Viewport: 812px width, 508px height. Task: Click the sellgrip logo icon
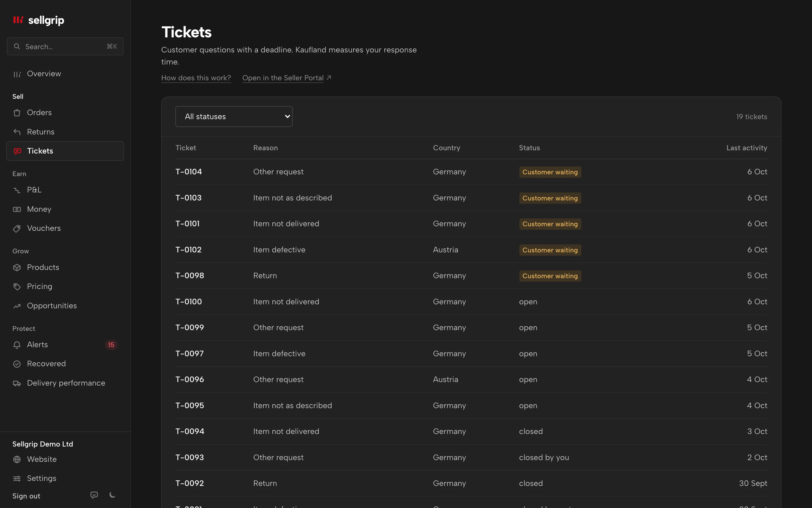click(x=18, y=20)
